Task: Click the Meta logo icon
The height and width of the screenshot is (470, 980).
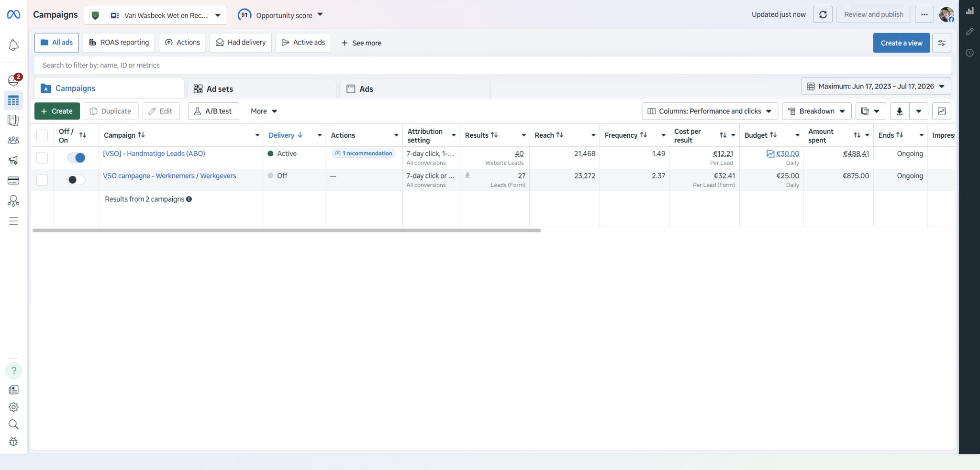Action: pyautogui.click(x=13, y=15)
